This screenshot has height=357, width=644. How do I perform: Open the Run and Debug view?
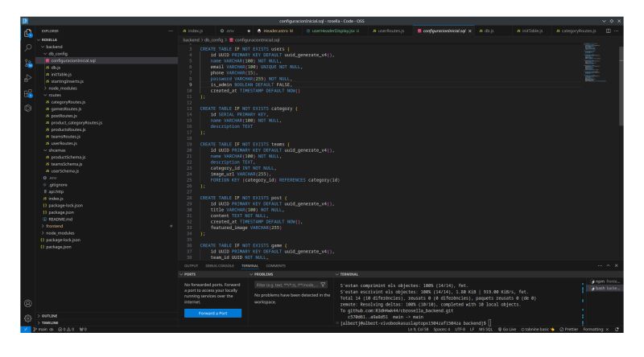(x=28, y=78)
